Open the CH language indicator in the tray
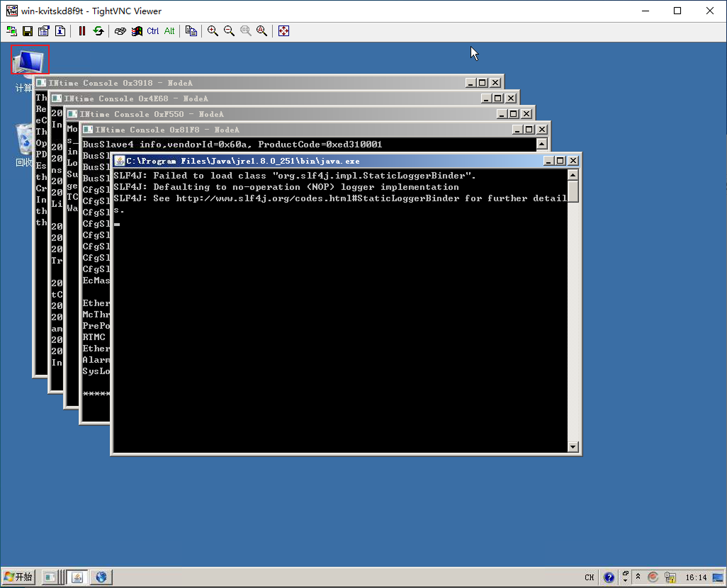This screenshot has height=588, width=727. 589,577
